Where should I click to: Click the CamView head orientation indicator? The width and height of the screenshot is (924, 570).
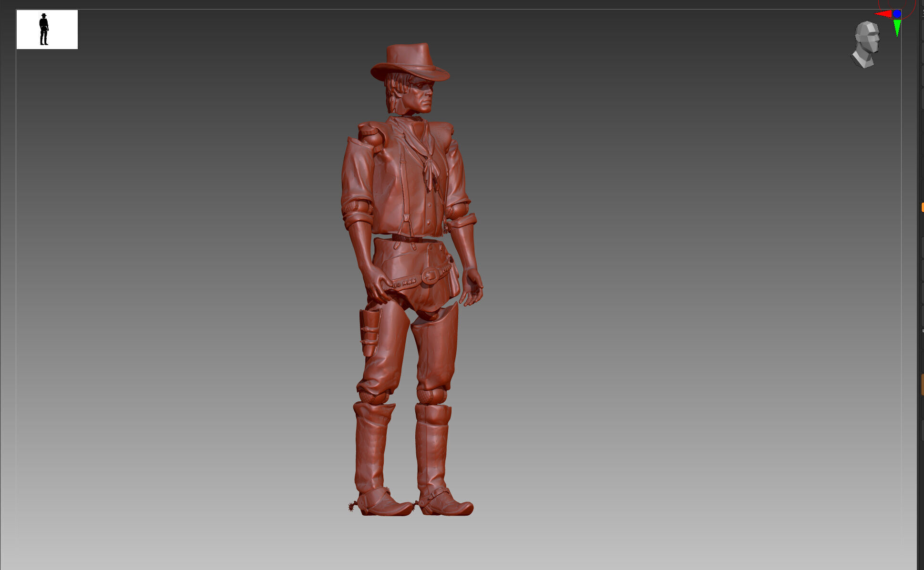point(865,44)
